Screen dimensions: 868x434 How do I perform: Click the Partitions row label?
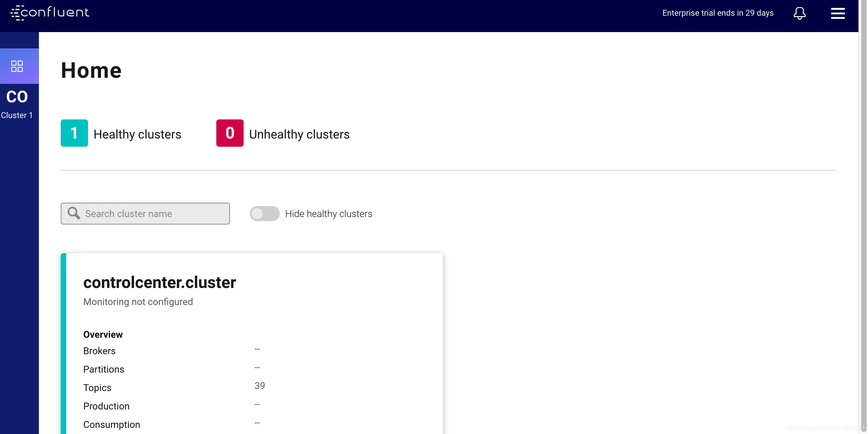click(103, 369)
